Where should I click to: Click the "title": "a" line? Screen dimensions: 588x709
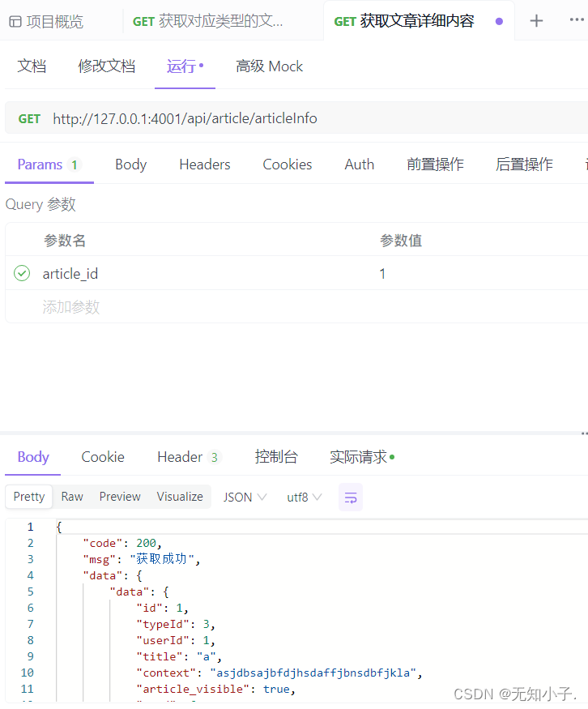click(179, 656)
